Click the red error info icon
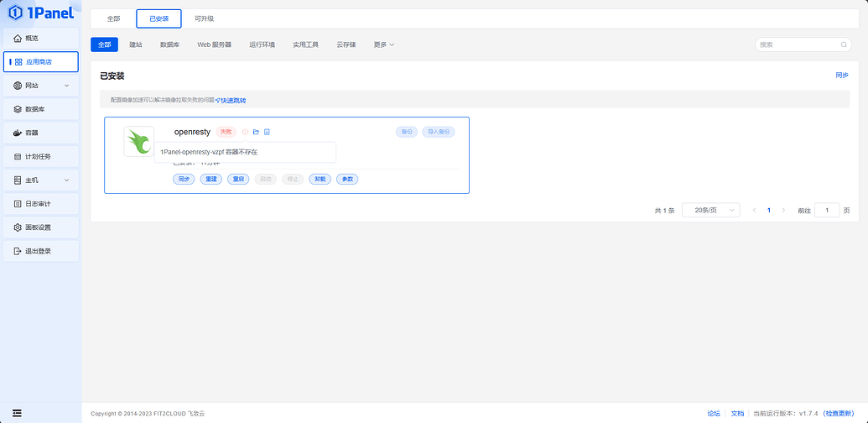The height and width of the screenshot is (423, 868). coord(245,132)
